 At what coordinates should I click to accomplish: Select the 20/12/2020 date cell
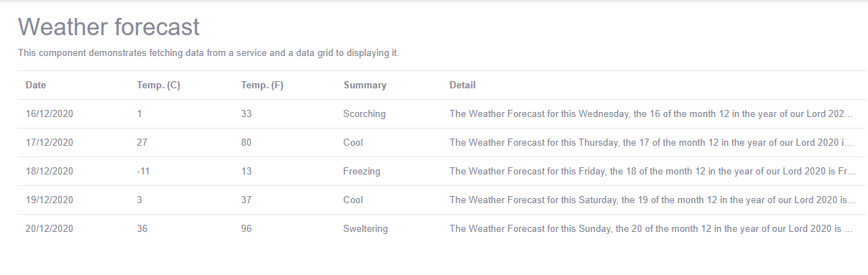(x=50, y=228)
